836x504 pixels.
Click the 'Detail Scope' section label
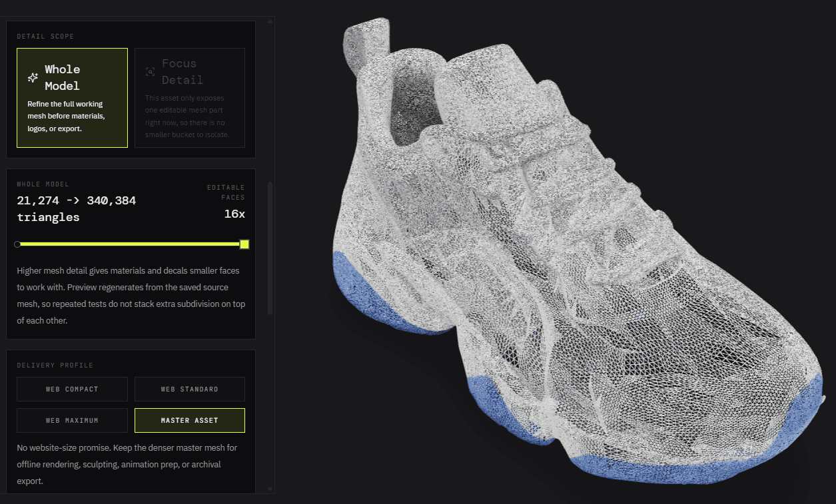click(45, 36)
